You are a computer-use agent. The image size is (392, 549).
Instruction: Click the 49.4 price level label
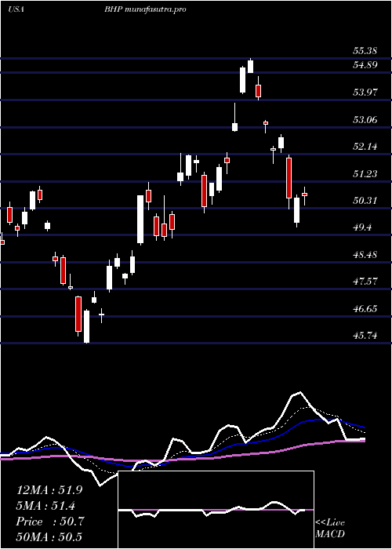coord(362,227)
